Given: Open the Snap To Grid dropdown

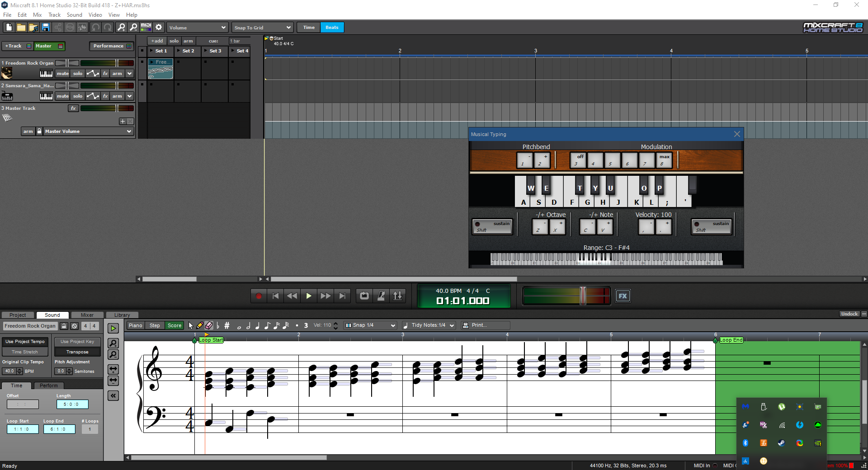Looking at the screenshot, I should click(x=263, y=28).
